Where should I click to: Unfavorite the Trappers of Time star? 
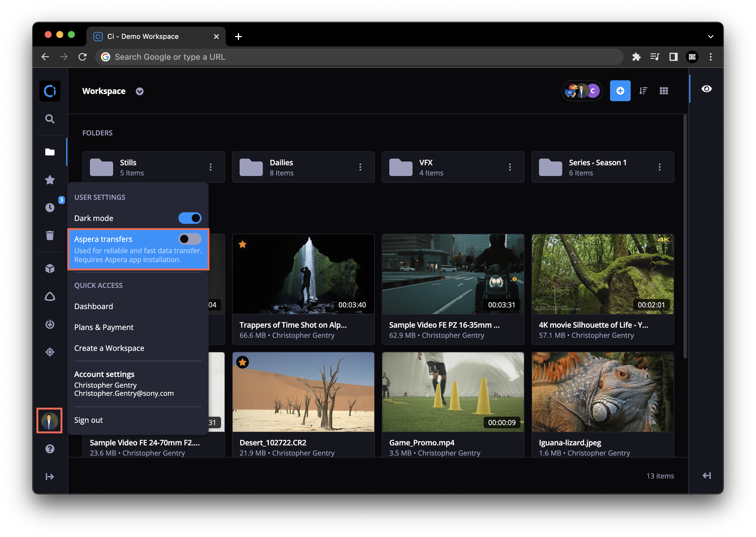[x=243, y=244]
